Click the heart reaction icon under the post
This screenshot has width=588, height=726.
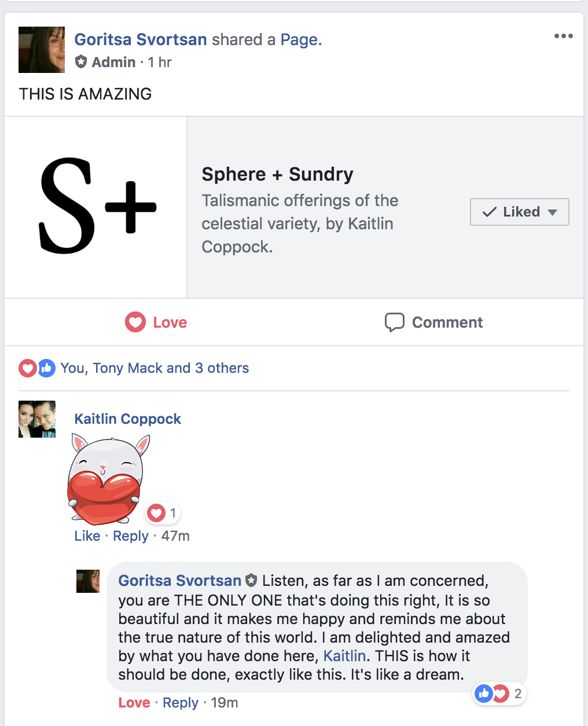pos(28,368)
